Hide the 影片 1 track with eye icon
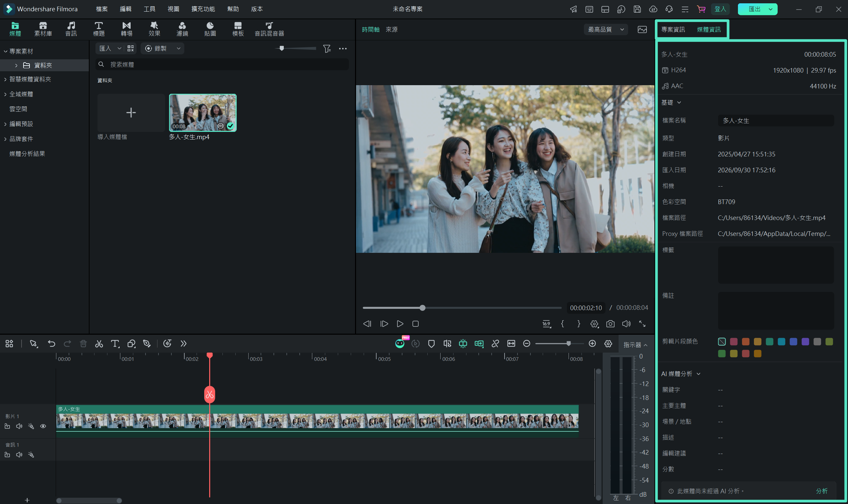This screenshot has width=848, height=504. [43, 426]
